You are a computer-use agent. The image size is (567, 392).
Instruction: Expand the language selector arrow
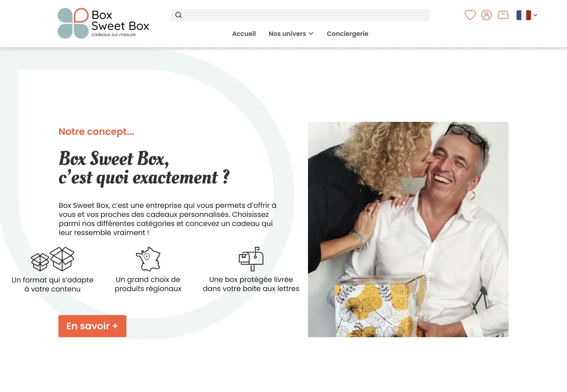pos(535,15)
